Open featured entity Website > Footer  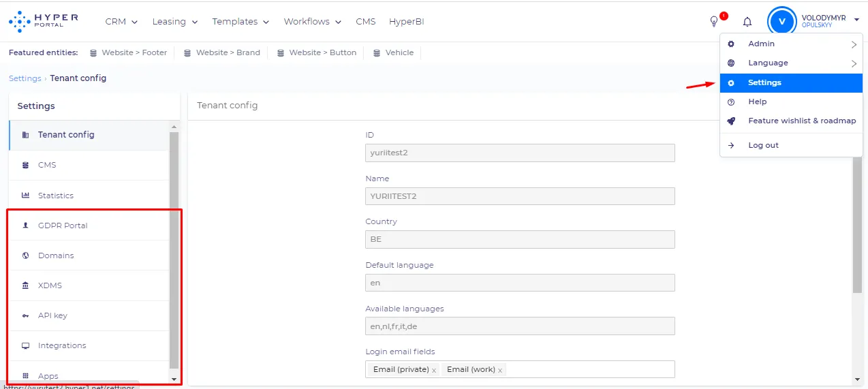[128, 52]
